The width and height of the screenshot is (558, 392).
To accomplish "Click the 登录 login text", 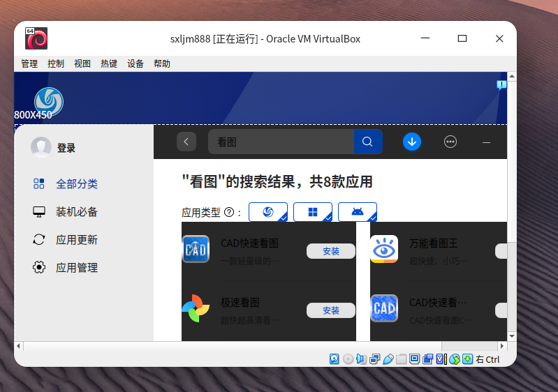I will coord(66,148).
